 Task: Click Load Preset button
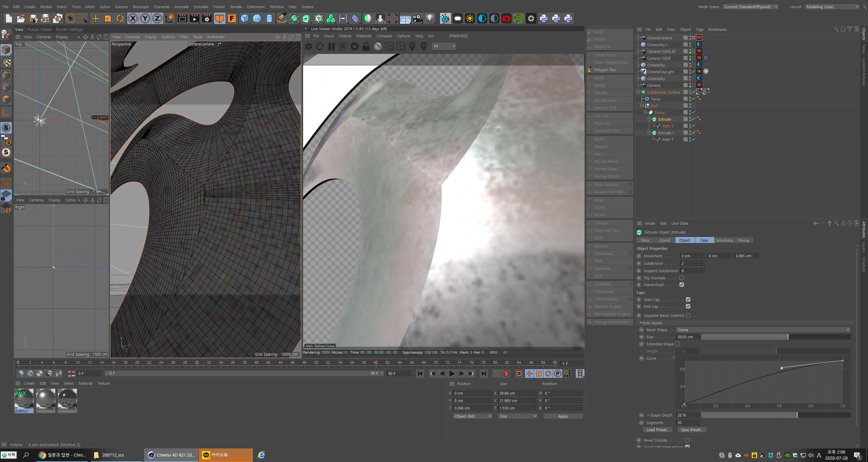tap(657, 430)
